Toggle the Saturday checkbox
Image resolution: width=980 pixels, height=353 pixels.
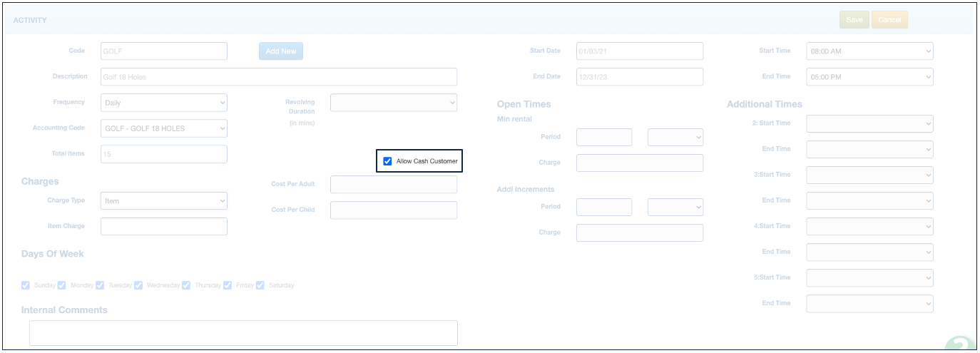[x=260, y=285]
